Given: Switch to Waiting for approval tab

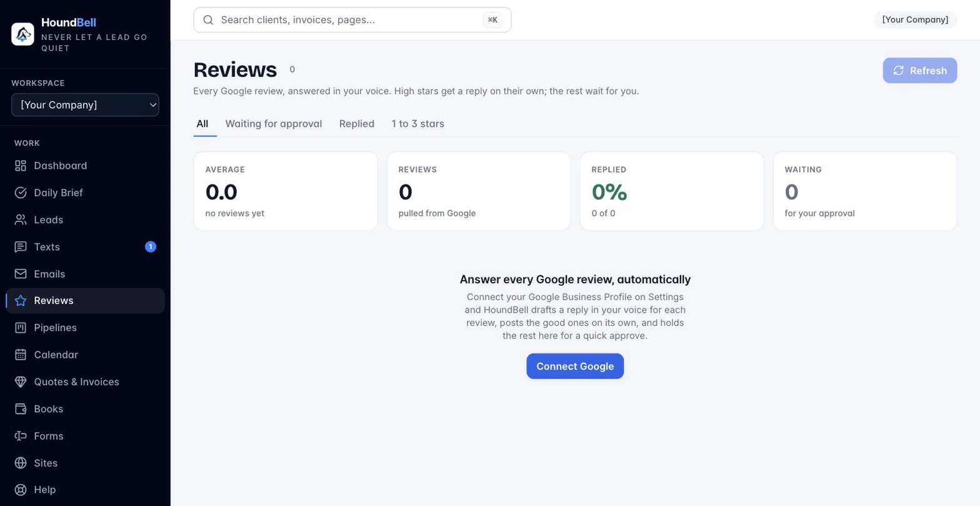Looking at the screenshot, I should 274,124.
